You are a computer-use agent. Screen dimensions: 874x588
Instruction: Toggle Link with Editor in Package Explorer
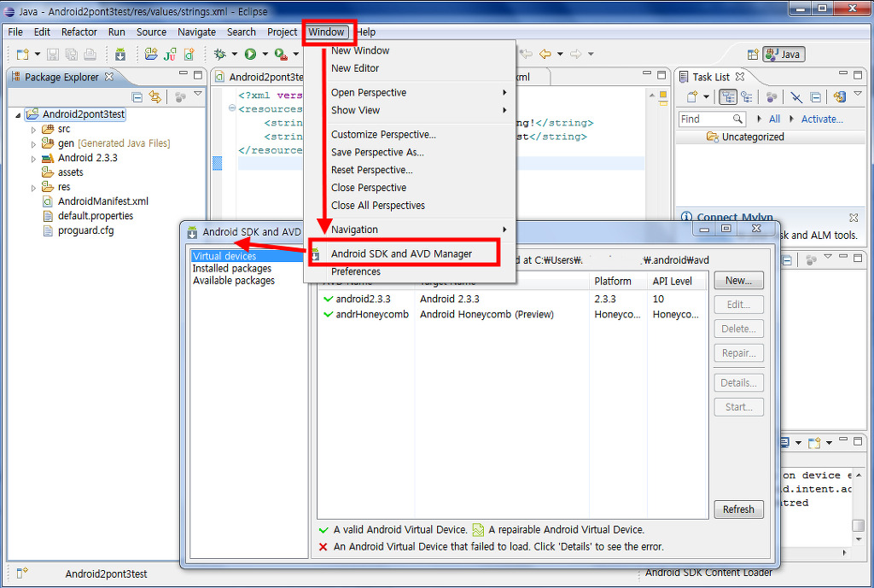156,96
